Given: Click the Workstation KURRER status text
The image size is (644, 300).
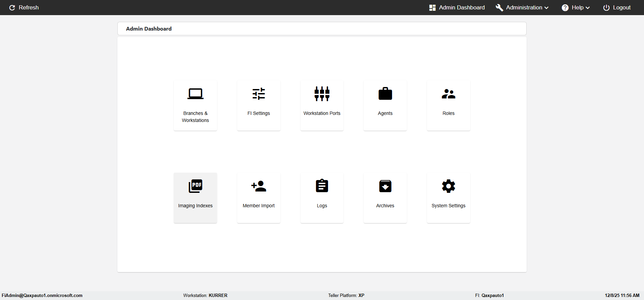Looking at the screenshot, I should point(205,296).
